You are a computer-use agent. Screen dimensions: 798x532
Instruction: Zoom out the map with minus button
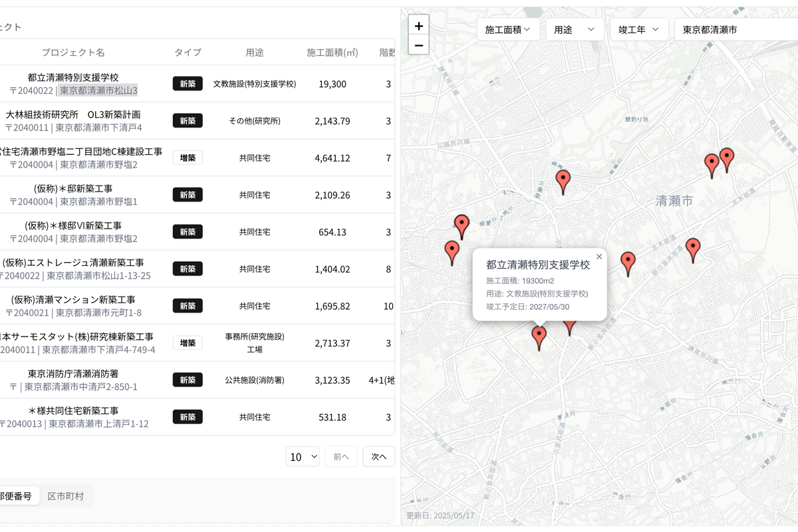click(418, 45)
